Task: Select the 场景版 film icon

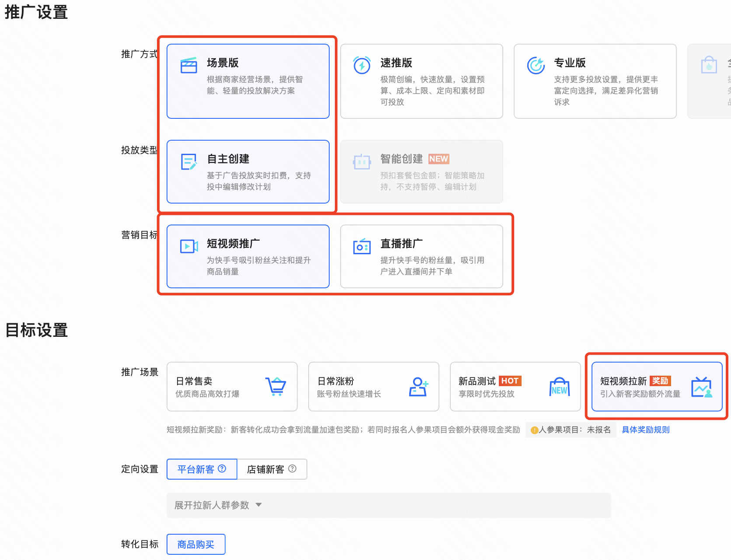Action: [188, 65]
